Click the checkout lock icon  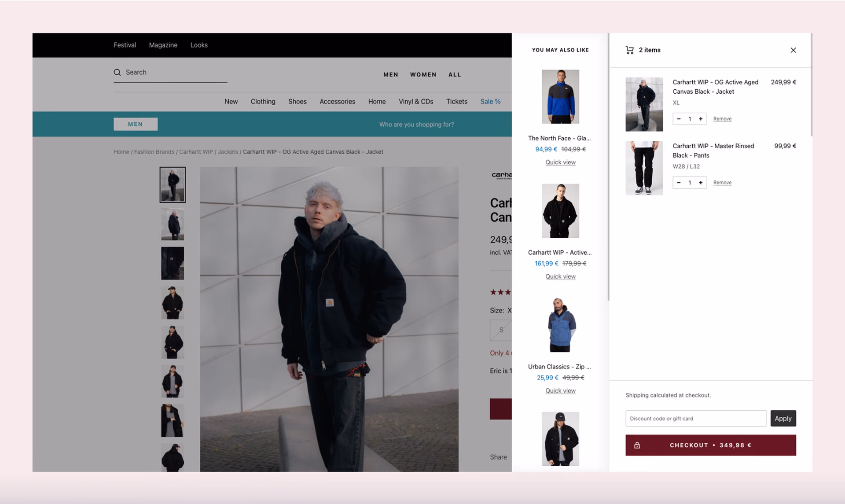(x=637, y=445)
